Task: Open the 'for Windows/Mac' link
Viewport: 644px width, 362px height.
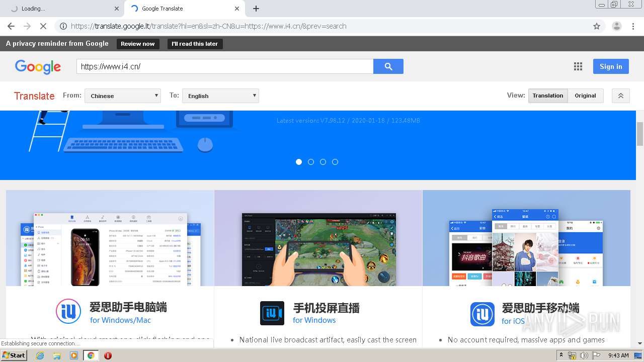Action: tap(121, 320)
